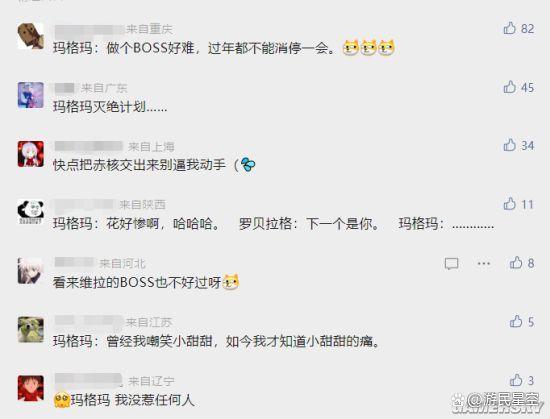This screenshot has height=419, width=550.
Task: Open the red-clothed avatar from 辽宁
Action: [x=31, y=388]
